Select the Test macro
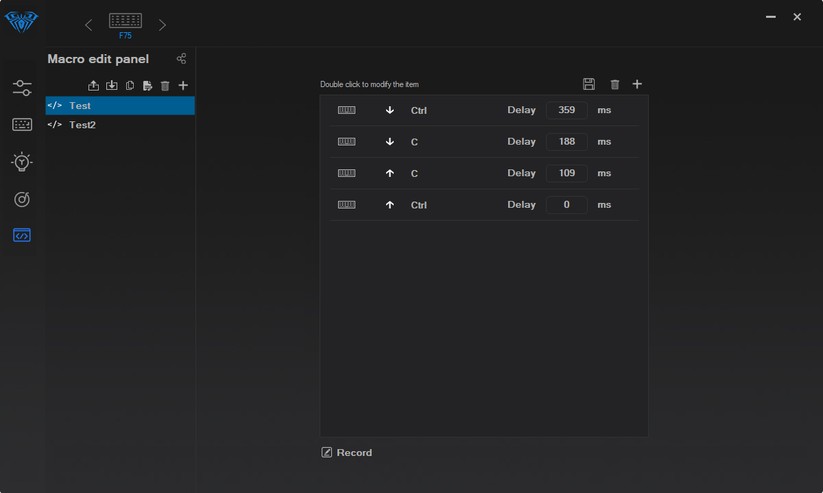Image resolution: width=823 pixels, height=493 pixels. point(80,106)
